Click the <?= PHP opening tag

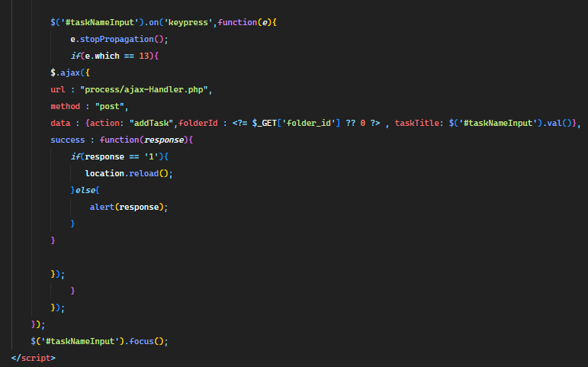pos(240,123)
